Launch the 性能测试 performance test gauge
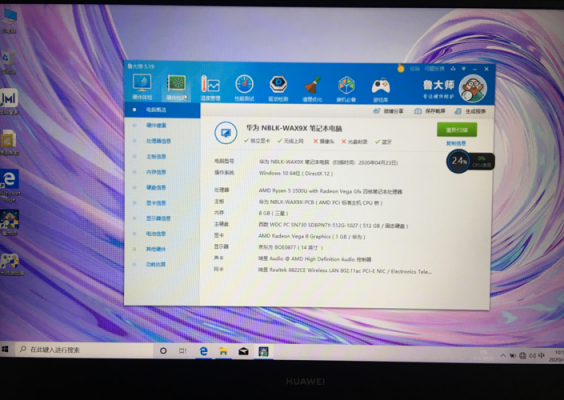 pos(244,88)
